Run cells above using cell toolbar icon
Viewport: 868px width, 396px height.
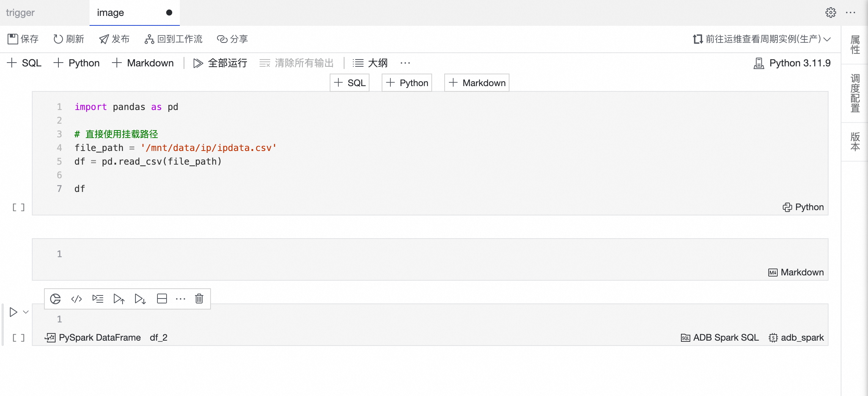tap(119, 299)
